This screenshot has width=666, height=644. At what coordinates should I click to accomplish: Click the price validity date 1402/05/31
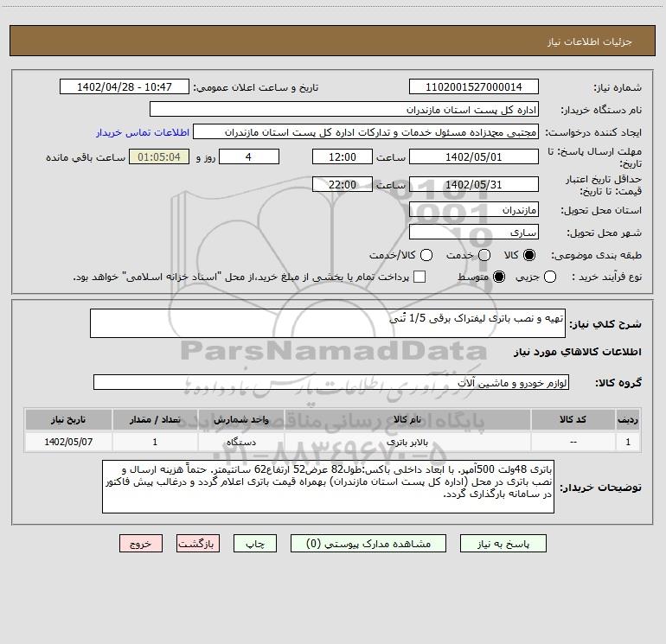tap(474, 185)
